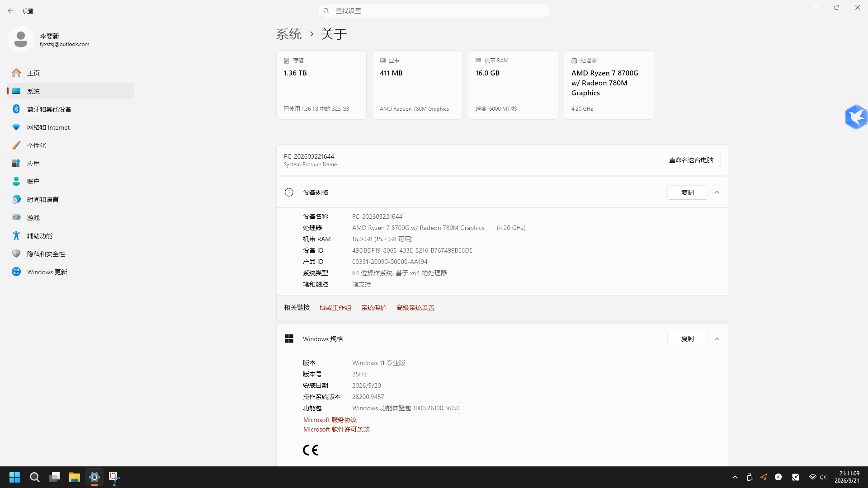The height and width of the screenshot is (488, 868).
Task: Click the paintbrush icon for 个性化
Action: 16,145
